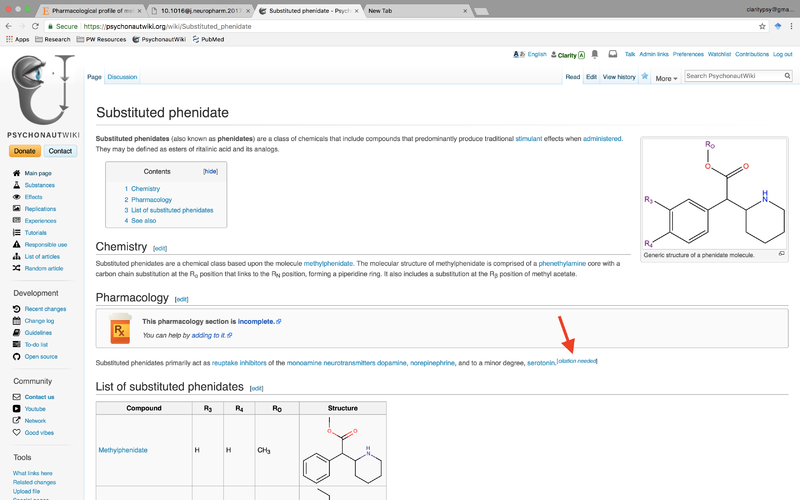
Task: Open Recent changes in the sidebar
Action: (x=45, y=309)
